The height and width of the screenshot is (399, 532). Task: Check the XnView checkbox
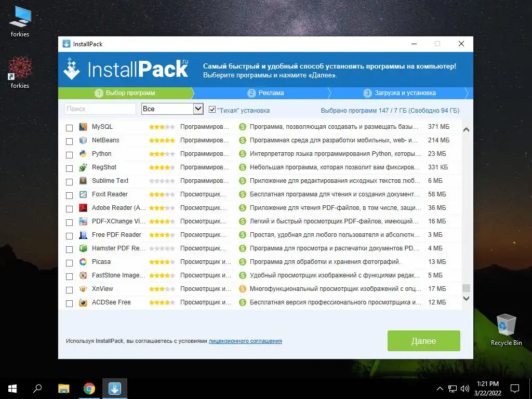(x=69, y=290)
